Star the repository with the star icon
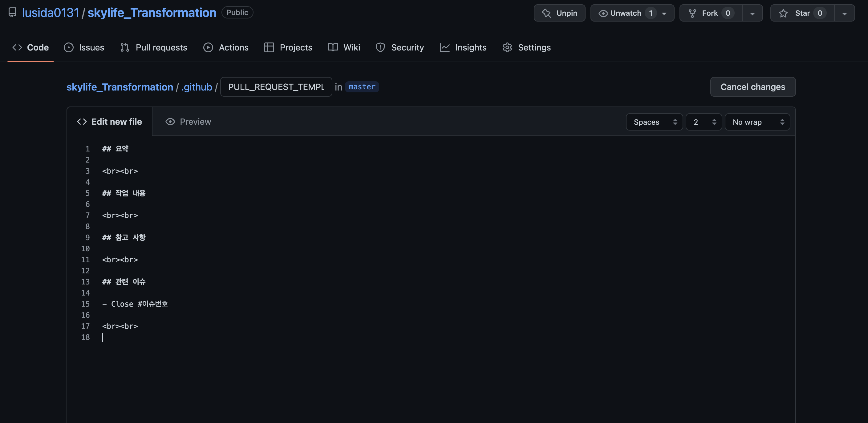Viewport: 868px width, 423px height. (783, 13)
